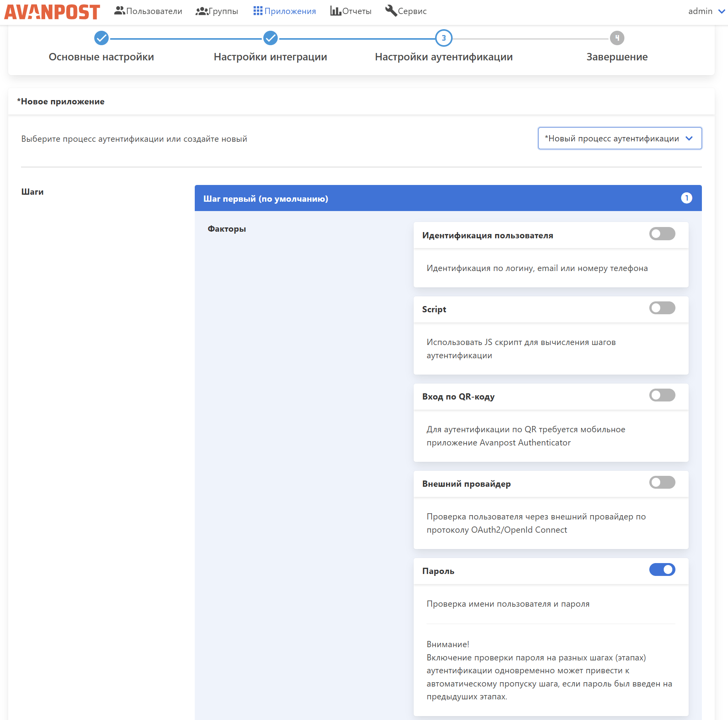728x720 pixels.
Task: Click step 4 circle Завершение
Action: (617, 38)
